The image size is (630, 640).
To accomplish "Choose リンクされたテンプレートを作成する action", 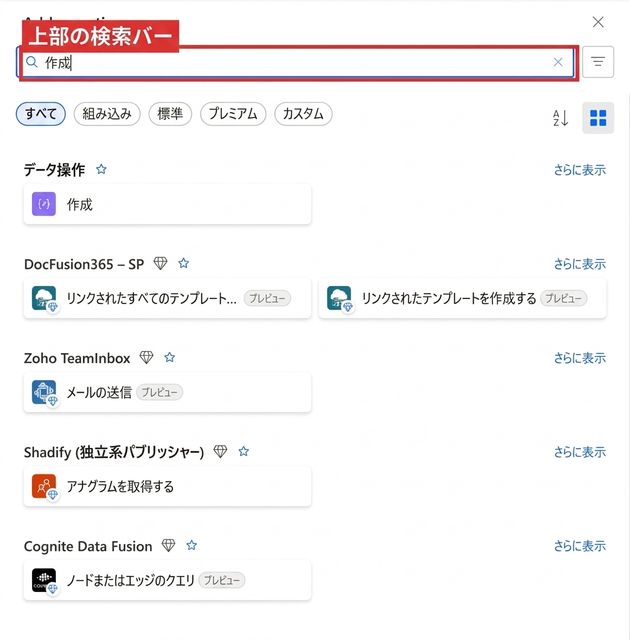I will [x=463, y=298].
